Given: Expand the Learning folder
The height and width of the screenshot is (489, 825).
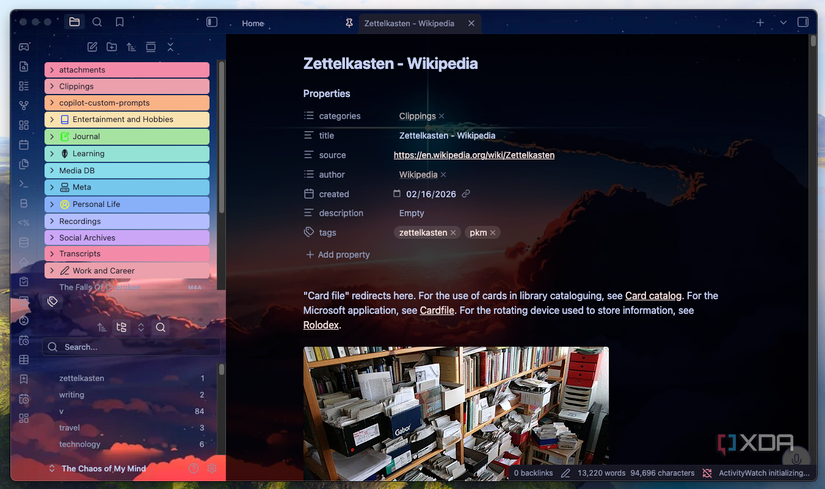Looking at the screenshot, I should point(127,154).
